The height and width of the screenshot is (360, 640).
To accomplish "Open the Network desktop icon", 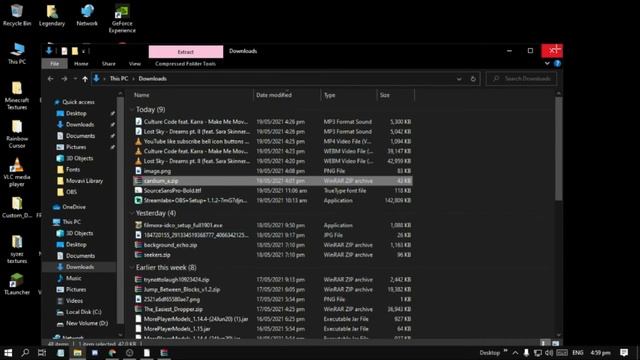I will 87,15.
